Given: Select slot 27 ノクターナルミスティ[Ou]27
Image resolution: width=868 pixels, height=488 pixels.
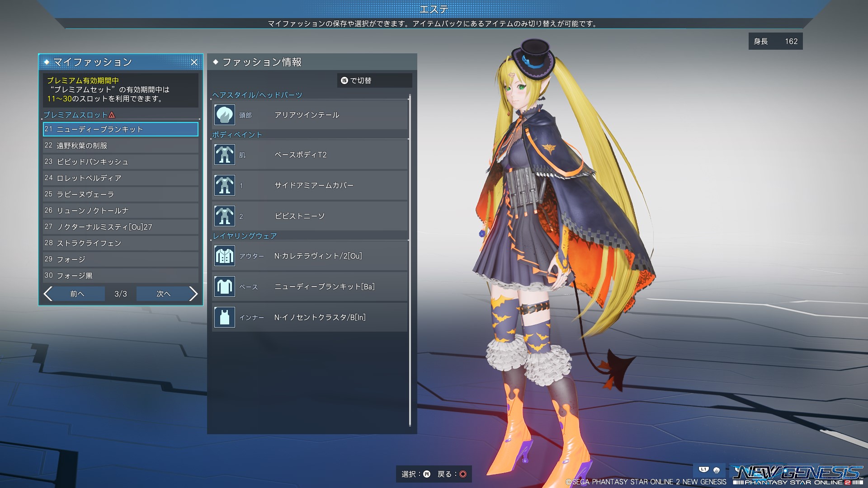Looking at the screenshot, I should pos(121,227).
